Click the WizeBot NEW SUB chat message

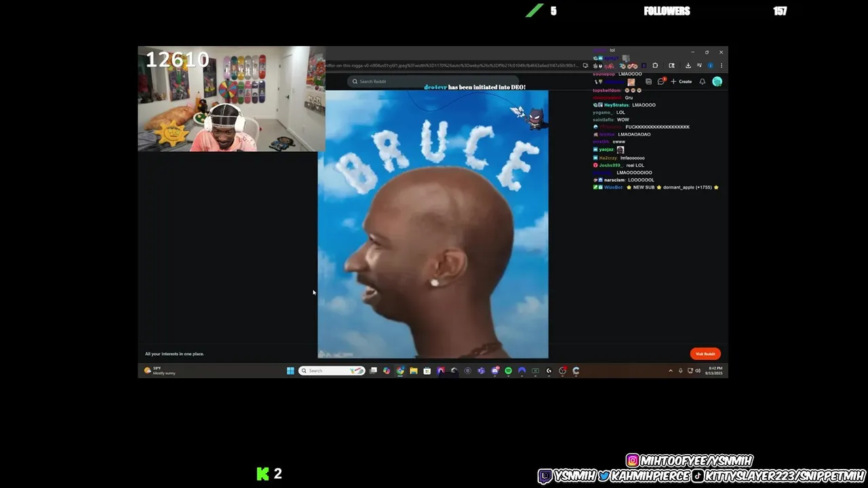pyautogui.click(x=656, y=187)
